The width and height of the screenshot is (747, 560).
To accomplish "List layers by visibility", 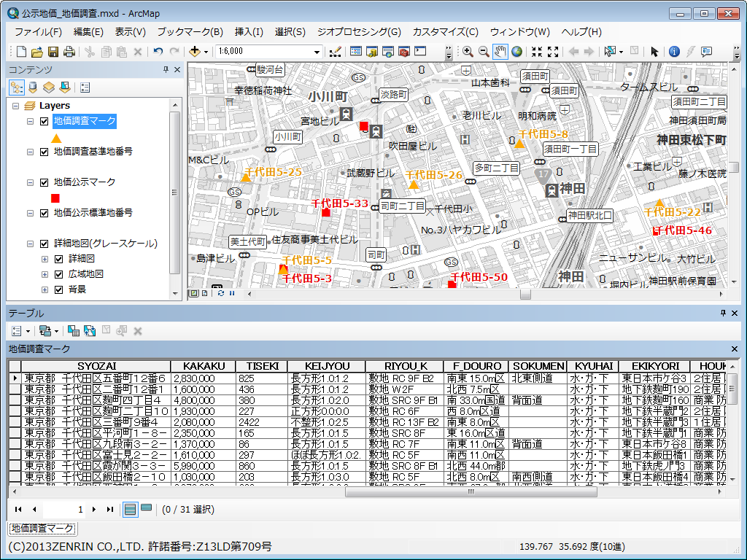I will [x=49, y=87].
